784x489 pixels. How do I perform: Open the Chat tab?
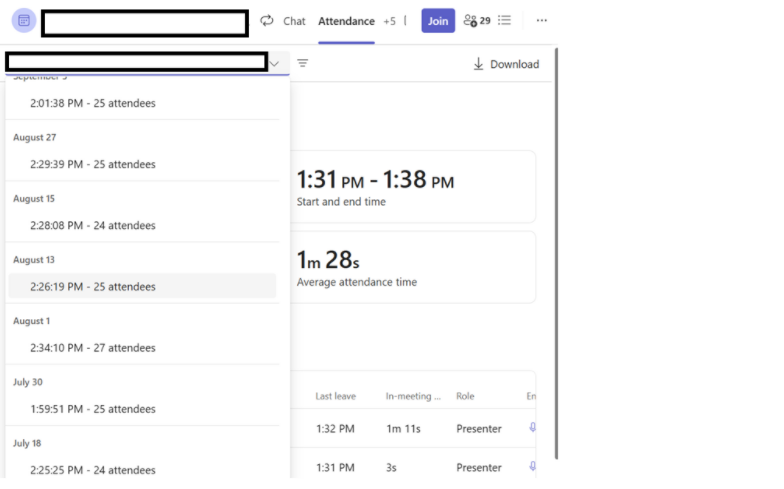click(x=294, y=21)
